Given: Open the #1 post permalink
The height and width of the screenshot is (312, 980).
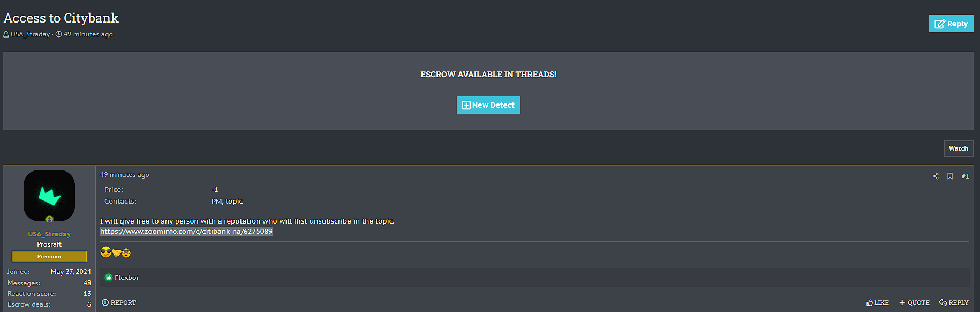Looking at the screenshot, I should pos(965,176).
